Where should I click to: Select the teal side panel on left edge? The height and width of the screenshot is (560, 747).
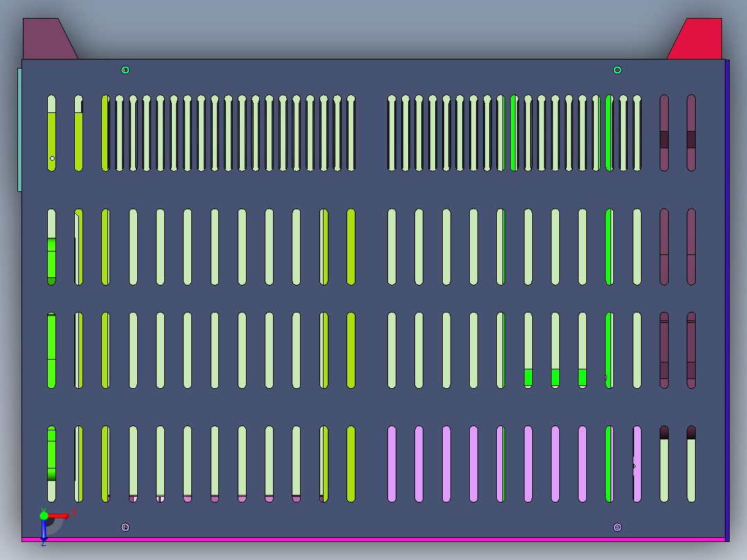click(x=19, y=130)
